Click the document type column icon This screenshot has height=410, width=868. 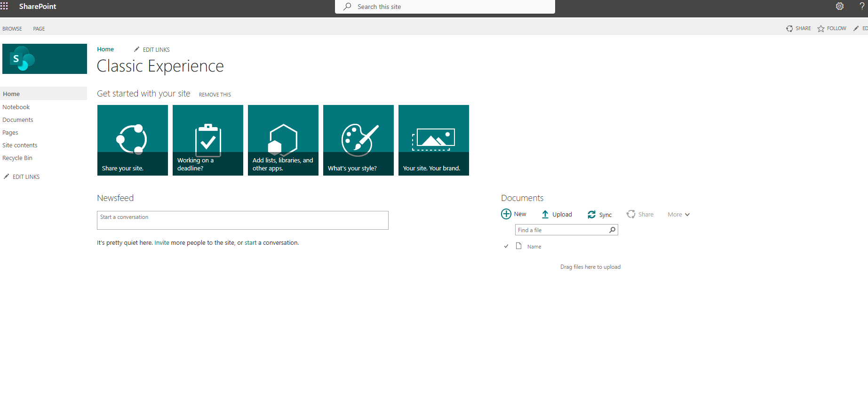pyautogui.click(x=518, y=246)
